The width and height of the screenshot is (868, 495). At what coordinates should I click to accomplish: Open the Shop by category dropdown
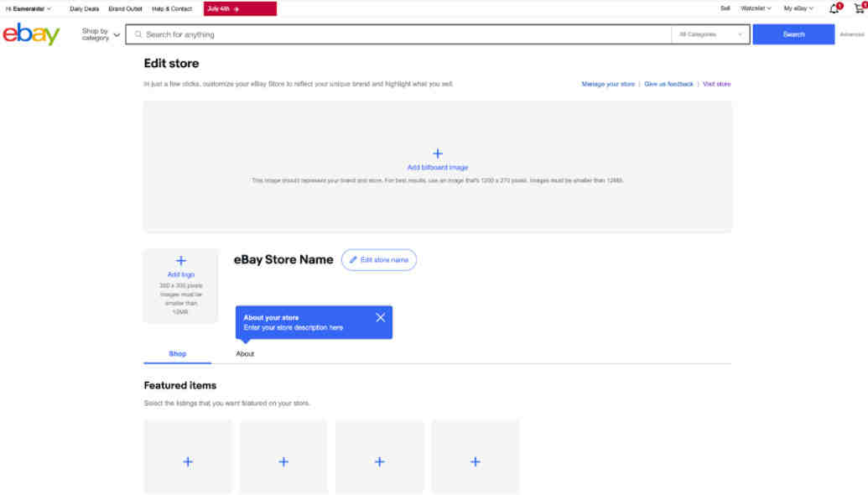point(100,34)
